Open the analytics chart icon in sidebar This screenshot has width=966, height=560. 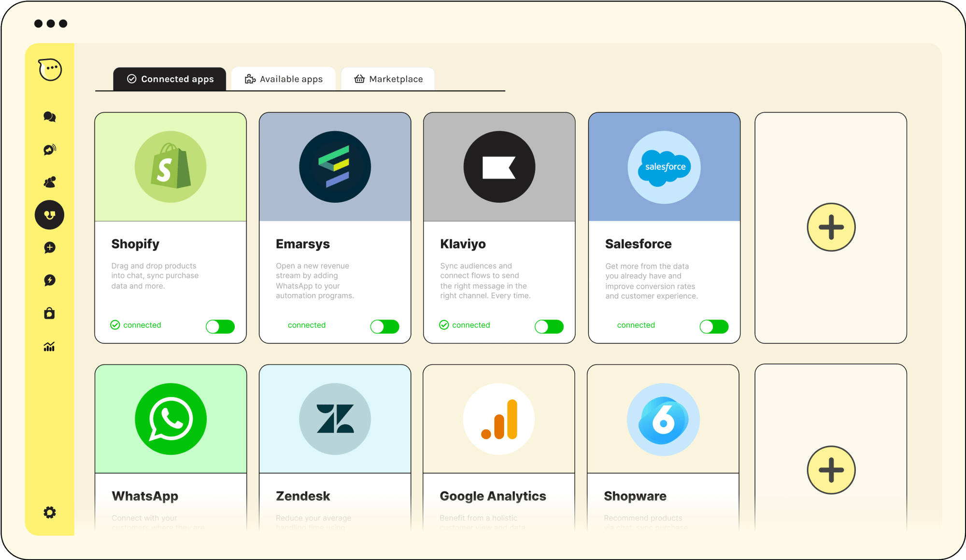click(49, 347)
